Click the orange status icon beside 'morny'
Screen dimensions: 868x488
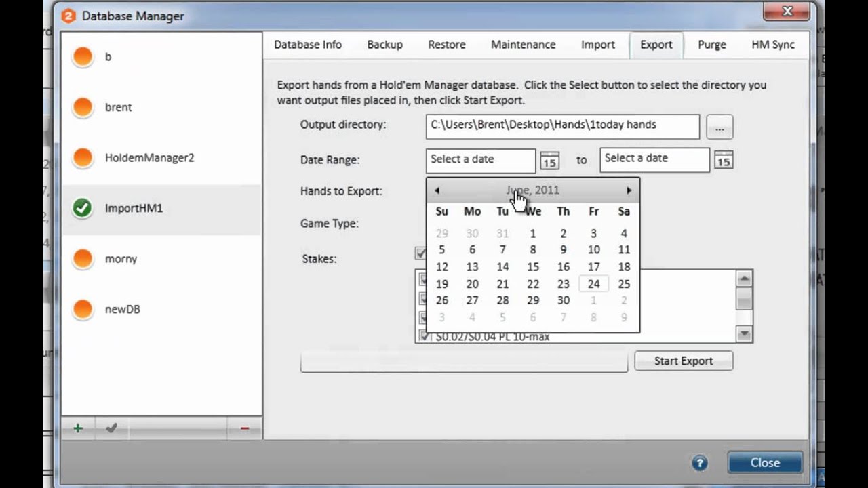click(x=83, y=259)
